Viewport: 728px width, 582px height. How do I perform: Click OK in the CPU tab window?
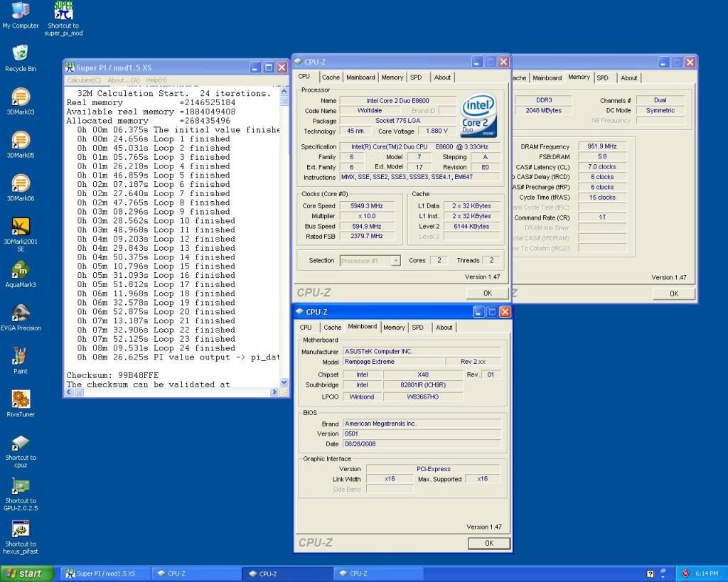point(487,293)
